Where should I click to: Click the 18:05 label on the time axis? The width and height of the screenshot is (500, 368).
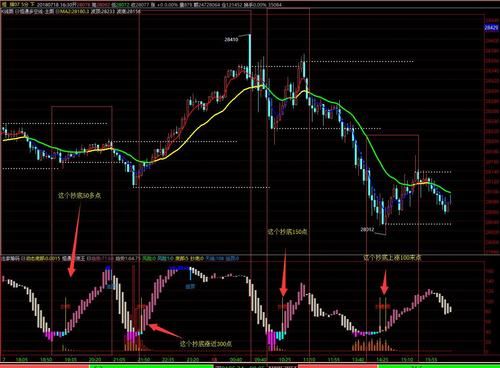point(22,360)
